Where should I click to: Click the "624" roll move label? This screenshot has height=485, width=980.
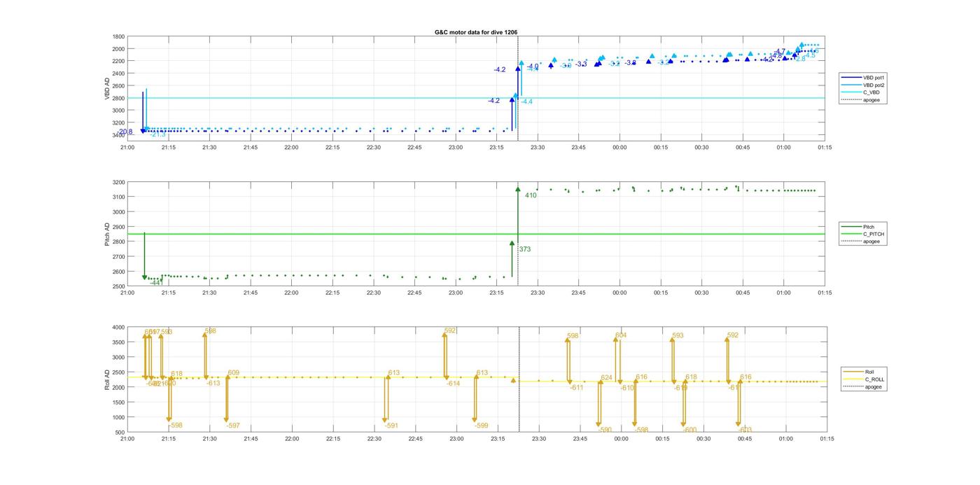click(x=606, y=377)
